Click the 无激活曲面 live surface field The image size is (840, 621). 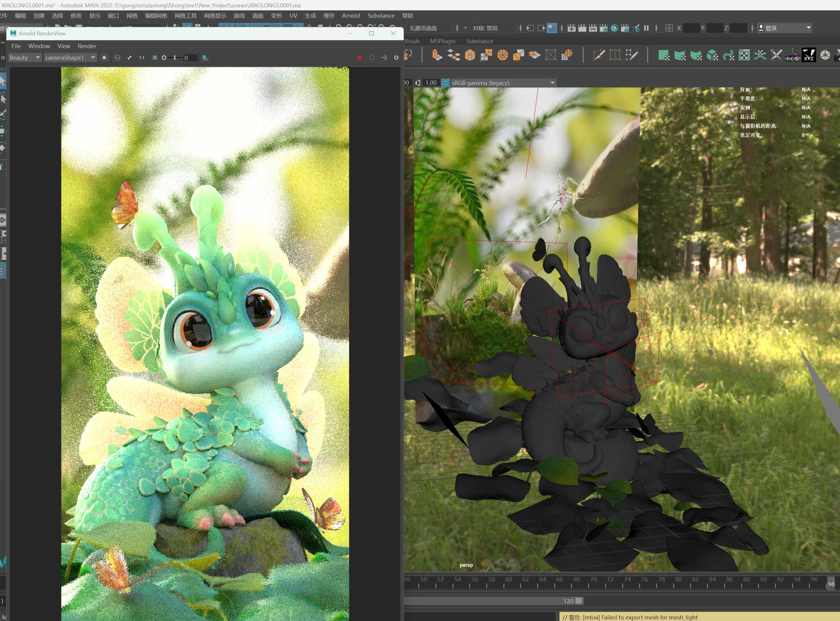(430, 28)
